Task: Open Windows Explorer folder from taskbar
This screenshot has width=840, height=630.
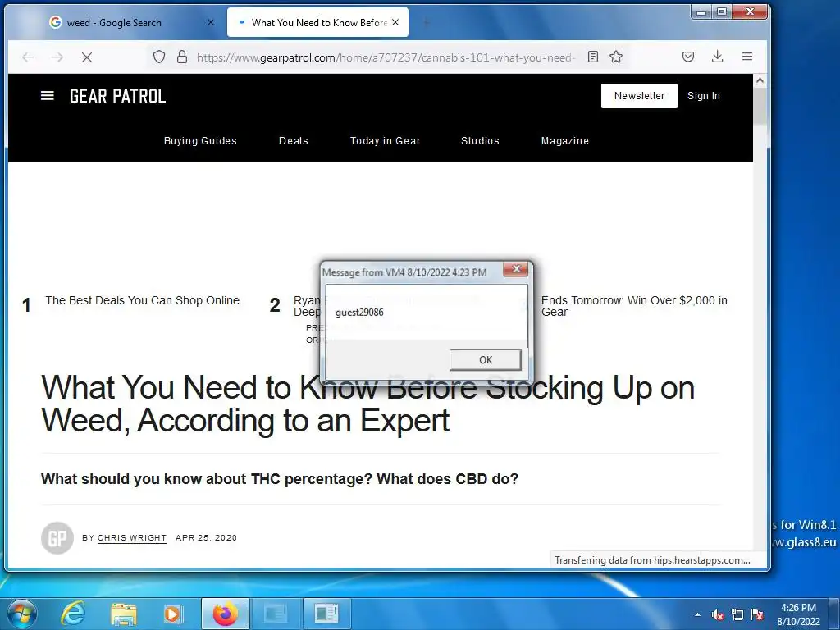Action: tap(123, 614)
